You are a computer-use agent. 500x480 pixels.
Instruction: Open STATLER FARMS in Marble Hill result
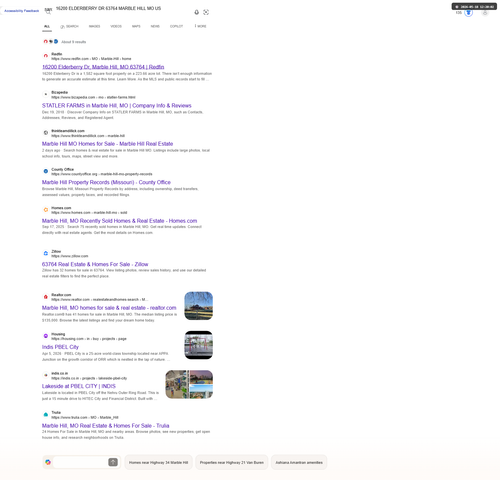point(117,106)
